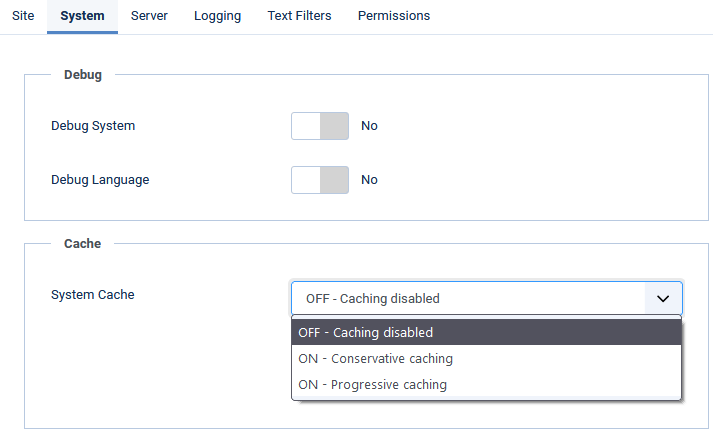Screen dimensions: 713x434
Task: Pick highlighted 'OFF - Caching disabled' list option
Action: [x=366, y=333]
